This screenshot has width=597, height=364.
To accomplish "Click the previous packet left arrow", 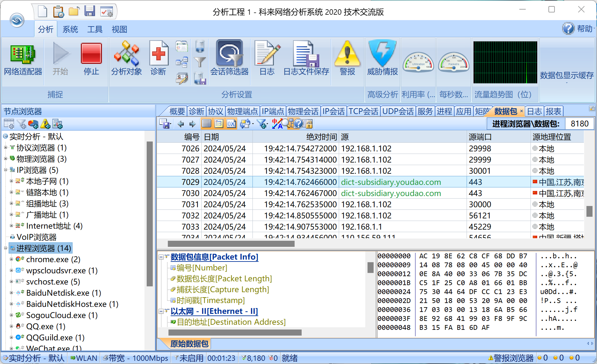I will coord(181,124).
